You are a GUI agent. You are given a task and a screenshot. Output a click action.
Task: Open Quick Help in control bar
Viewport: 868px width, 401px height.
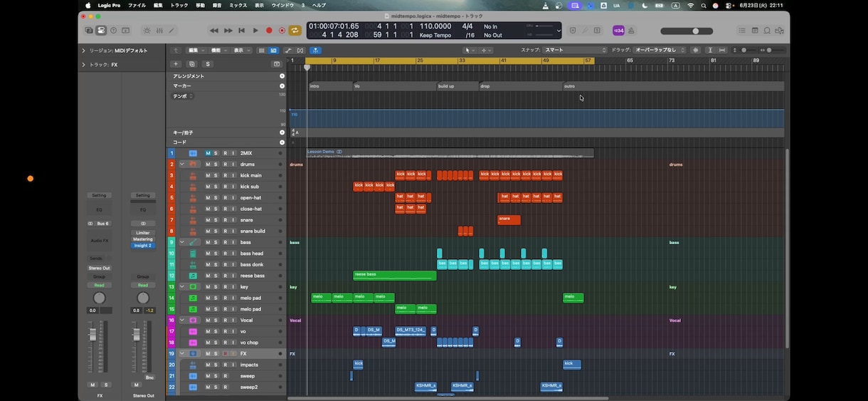[x=113, y=31]
